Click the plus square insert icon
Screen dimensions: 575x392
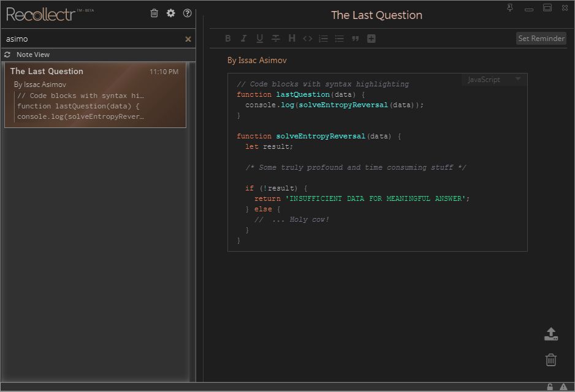tap(371, 39)
